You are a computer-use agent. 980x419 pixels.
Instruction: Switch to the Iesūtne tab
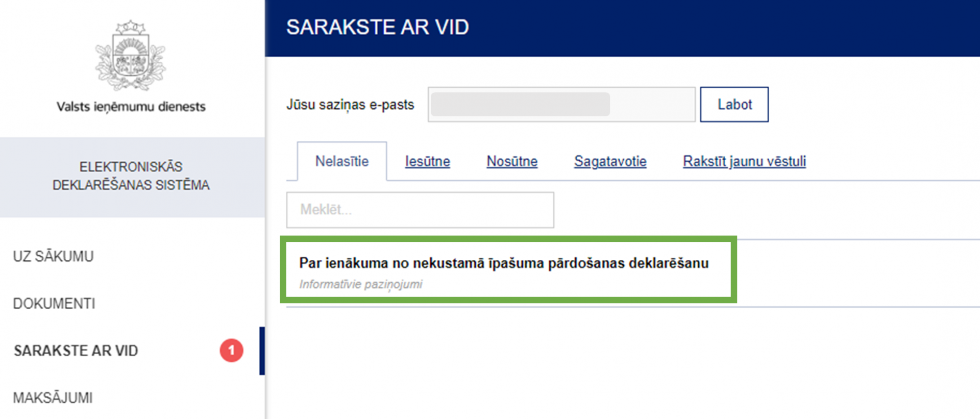click(427, 161)
